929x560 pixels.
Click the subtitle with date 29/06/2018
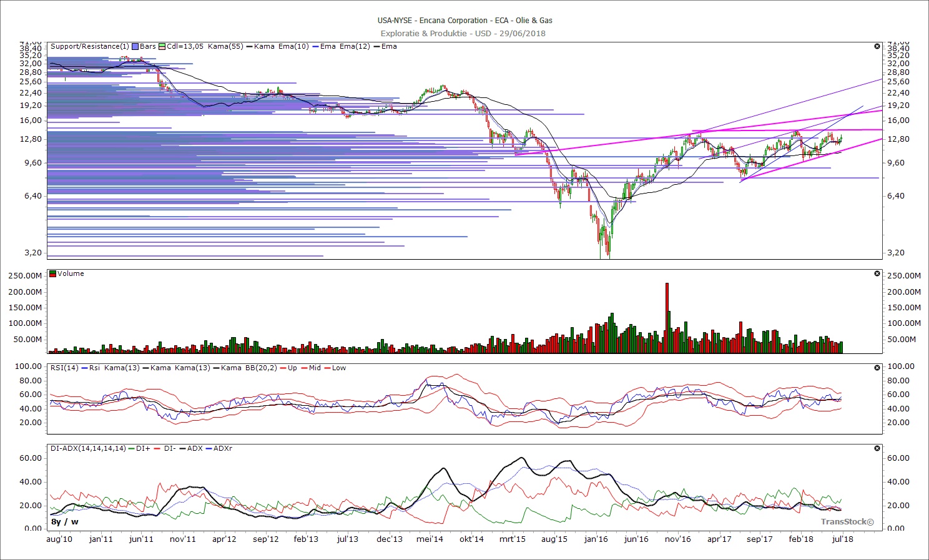tap(463, 33)
